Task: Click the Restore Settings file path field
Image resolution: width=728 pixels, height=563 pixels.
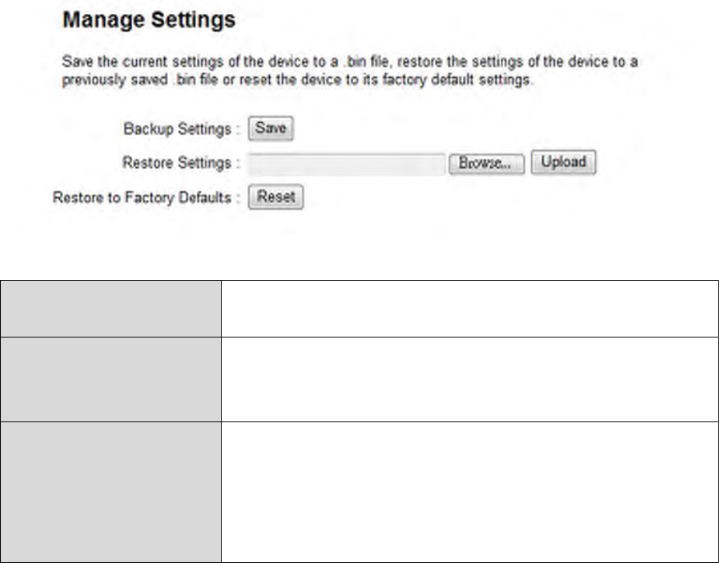Action: click(346, 164)
